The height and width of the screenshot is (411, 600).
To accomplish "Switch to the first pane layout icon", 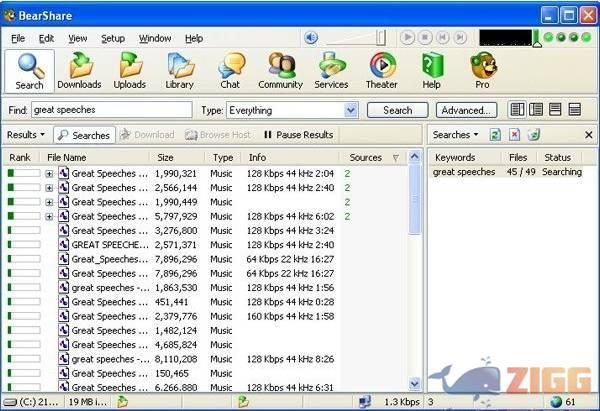I will (x=517, y=110).
